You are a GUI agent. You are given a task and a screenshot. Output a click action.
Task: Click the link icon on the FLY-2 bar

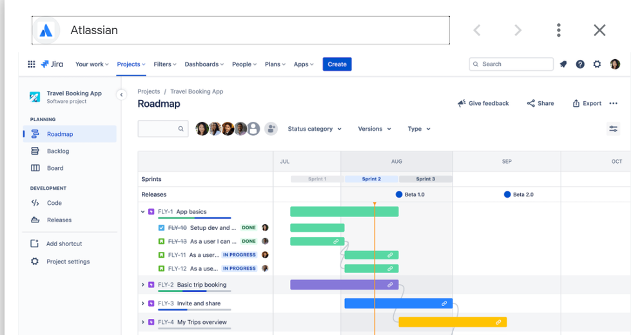(390, 285)
